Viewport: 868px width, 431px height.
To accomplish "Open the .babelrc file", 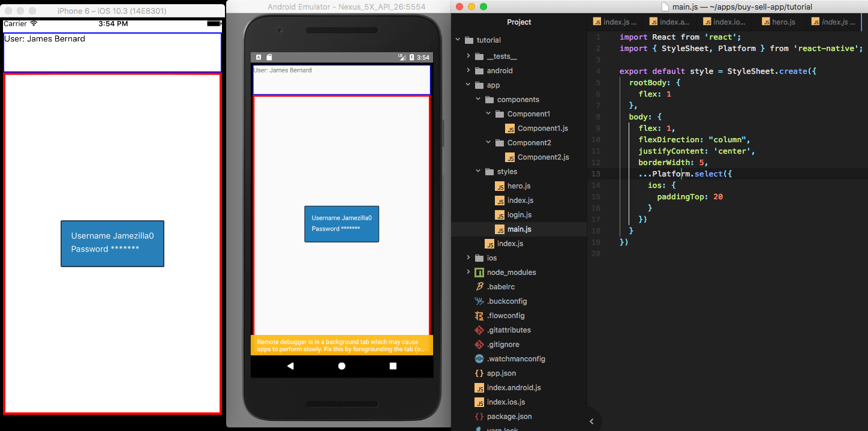I will (501, 287).
